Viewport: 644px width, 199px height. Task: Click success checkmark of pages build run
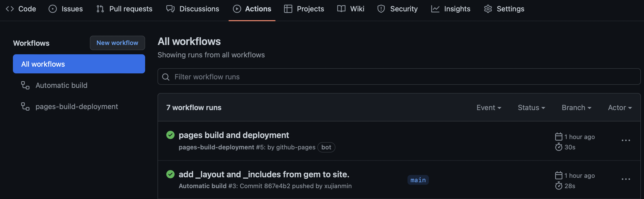170,135
